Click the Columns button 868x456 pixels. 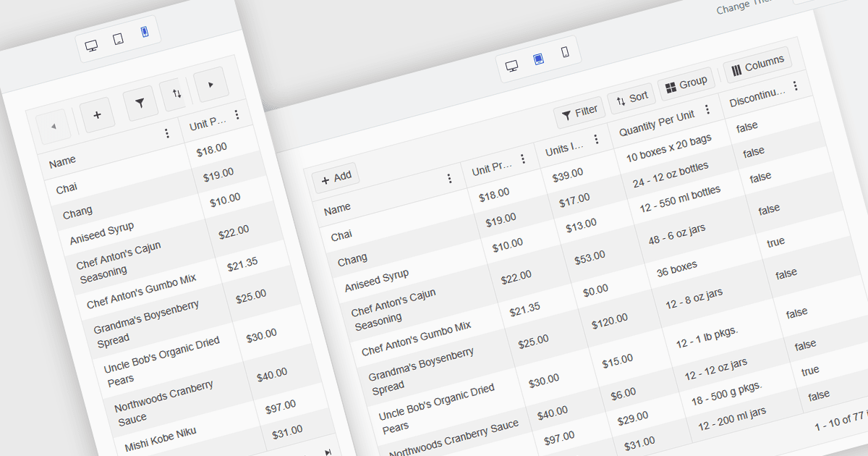coord(758,65)
